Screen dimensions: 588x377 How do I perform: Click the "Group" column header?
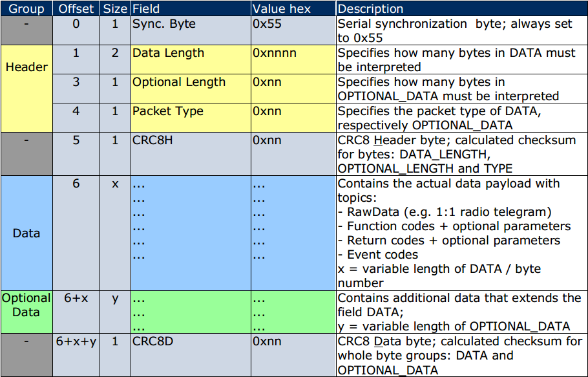pos(26,8)
